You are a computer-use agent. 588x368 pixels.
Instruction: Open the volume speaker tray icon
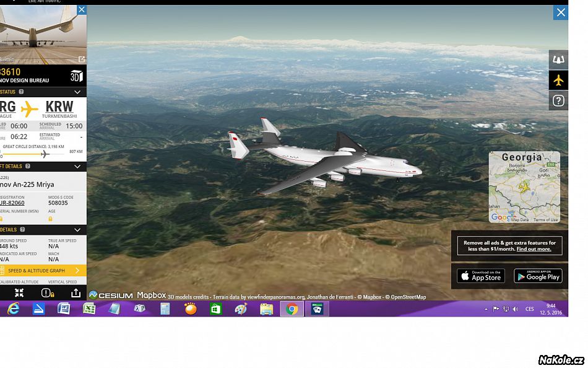point(516,309)
